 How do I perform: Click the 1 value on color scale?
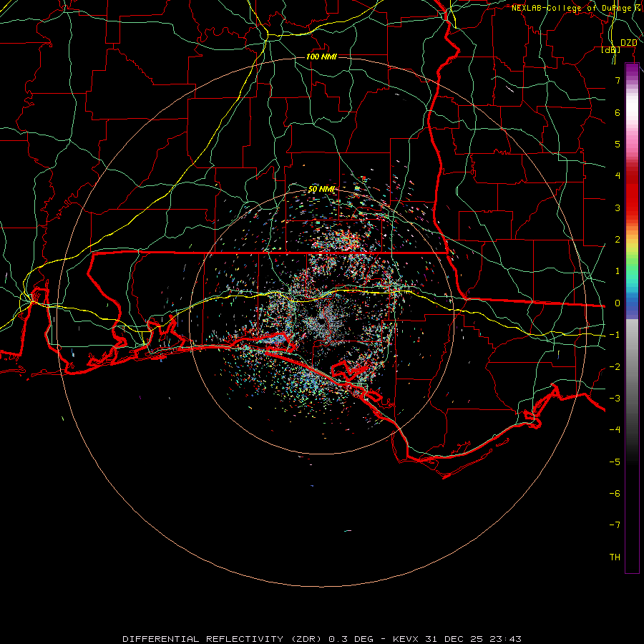pyautogui.click(x=618, y=271)
